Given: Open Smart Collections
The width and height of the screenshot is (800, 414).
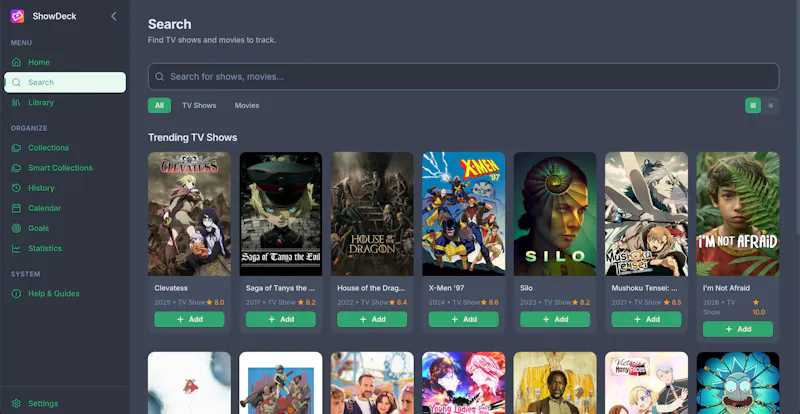Looking at the screenshot, I should pos(65,168).
